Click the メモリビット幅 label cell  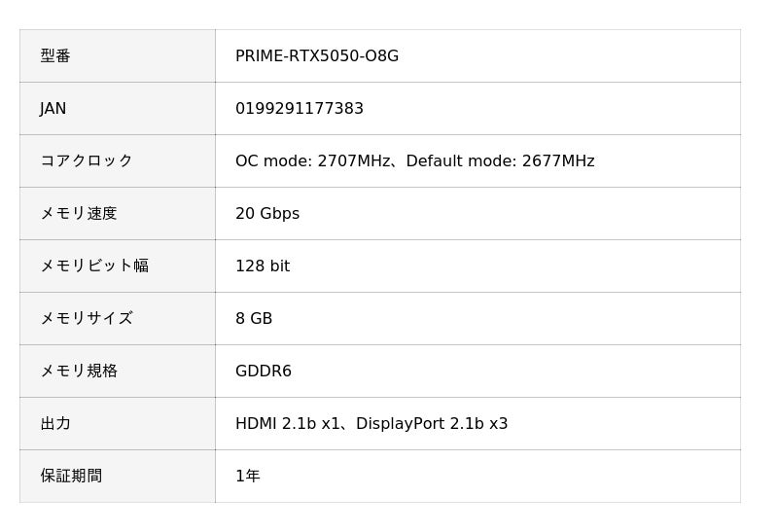(x=93, y=266)
